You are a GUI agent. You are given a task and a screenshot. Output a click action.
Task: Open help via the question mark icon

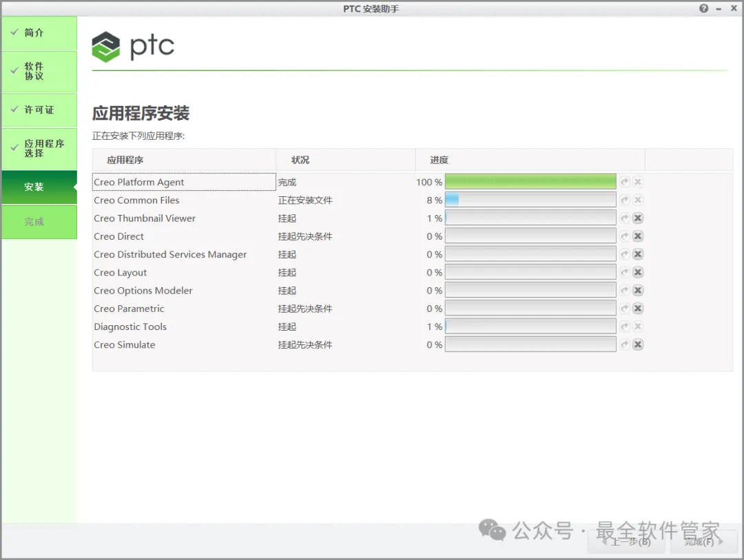(x=703, y=8)
